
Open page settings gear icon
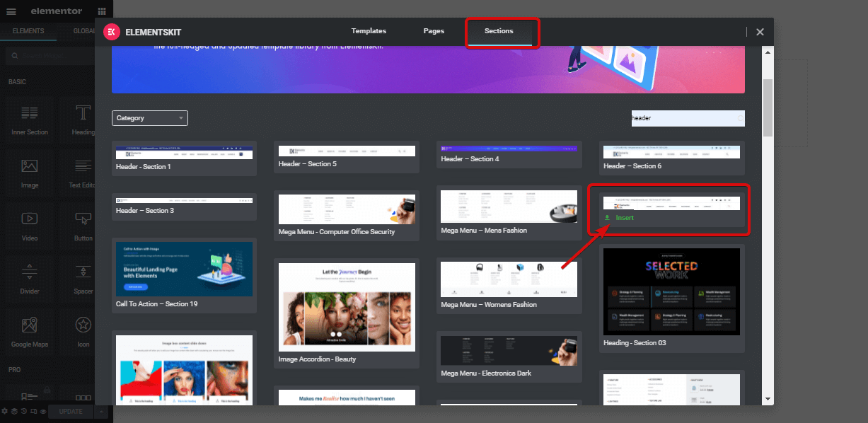(5, 411)
